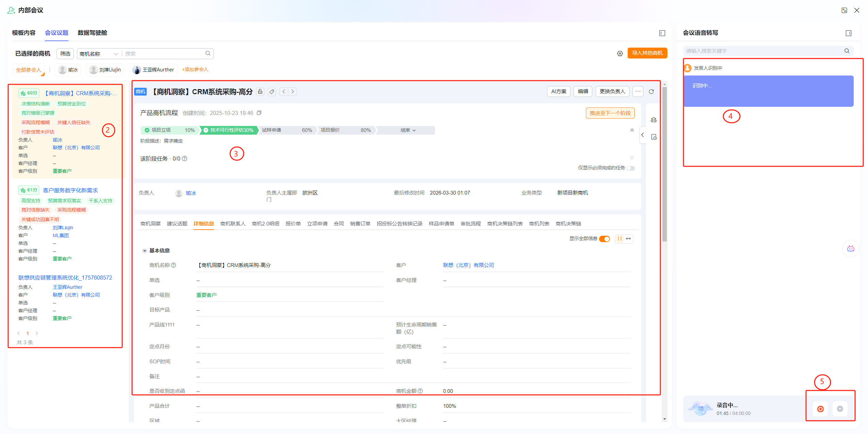
Task: Stop recording with the red record button
Action: [x=820, y=409]
